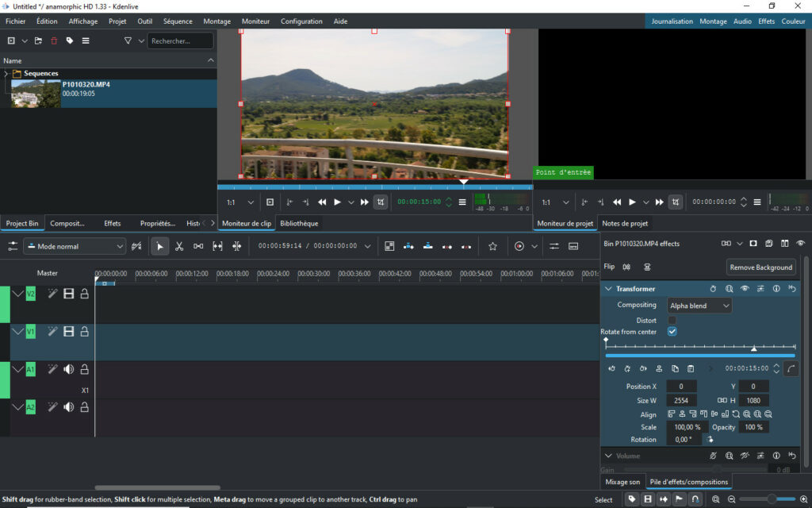Click the Transformer presets sliders icon
The width and height of the screenshot is (812, 508).
760,289
